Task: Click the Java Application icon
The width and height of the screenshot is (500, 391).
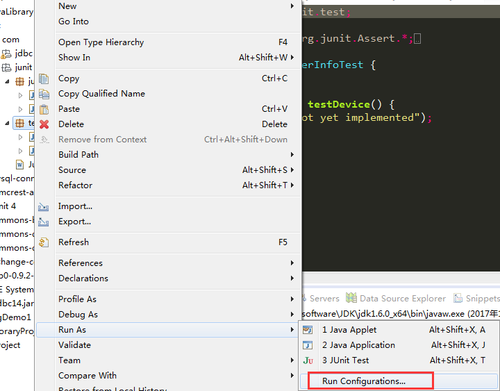Action: [x=308, y=345]
